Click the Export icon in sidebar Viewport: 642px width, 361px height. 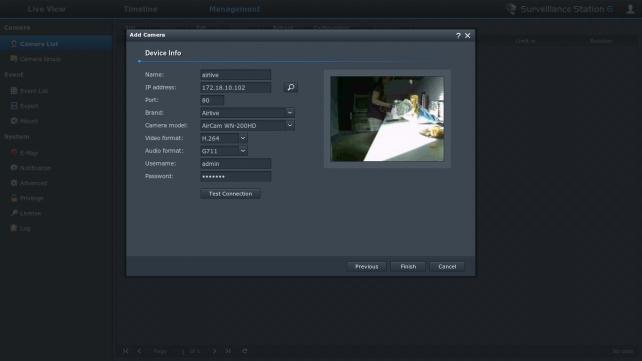point(14,106)
